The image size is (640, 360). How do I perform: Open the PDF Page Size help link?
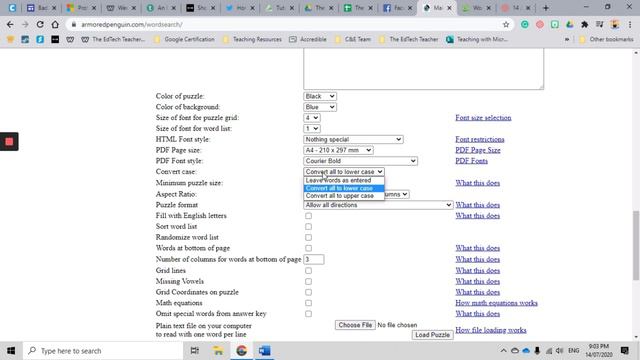point(478,150)
